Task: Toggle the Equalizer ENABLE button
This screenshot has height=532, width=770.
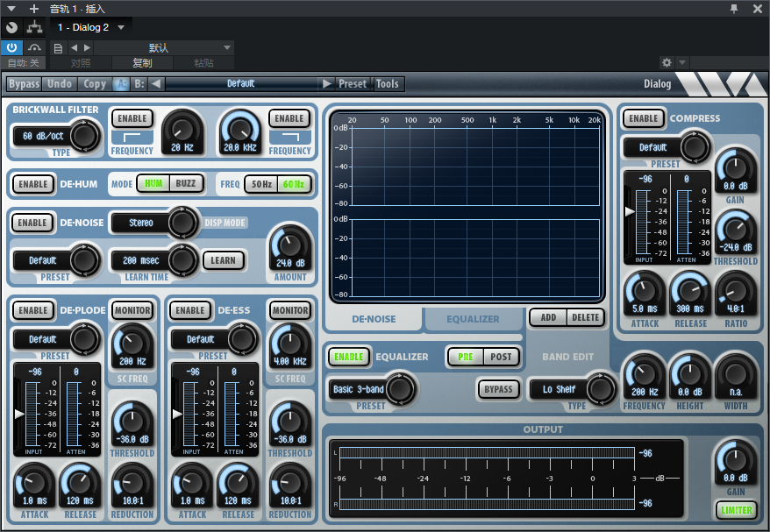Action: (349, 357)
